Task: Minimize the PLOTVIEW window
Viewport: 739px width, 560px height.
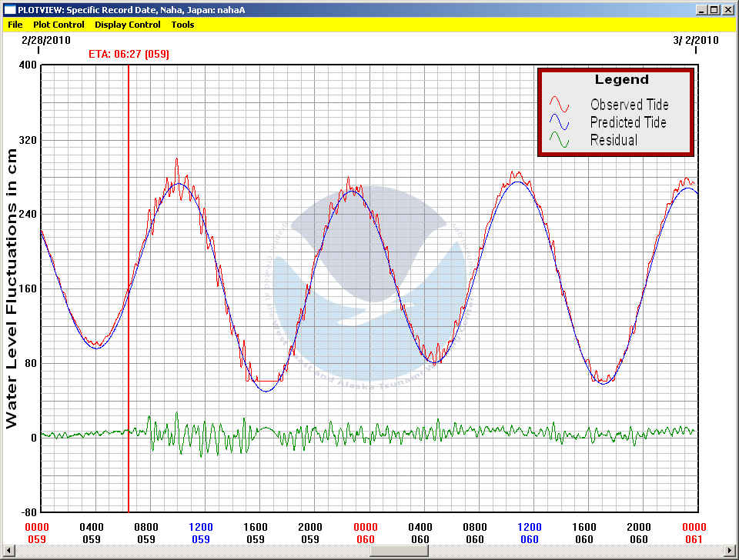Action: 701,9
